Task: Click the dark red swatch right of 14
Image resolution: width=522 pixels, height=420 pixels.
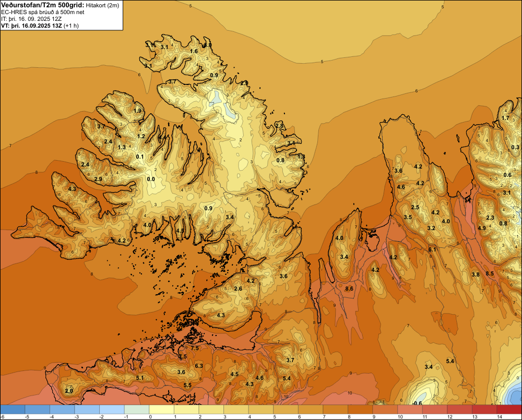Action: pos(509,410)
